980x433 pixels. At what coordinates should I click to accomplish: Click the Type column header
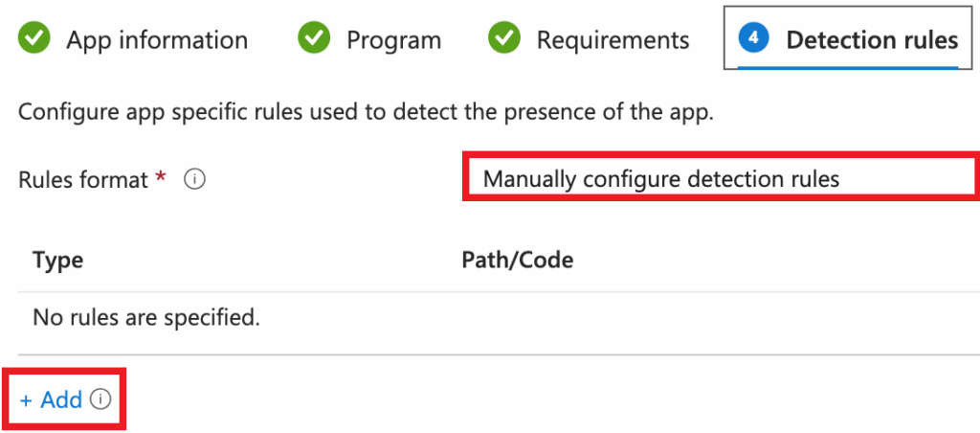57,260
